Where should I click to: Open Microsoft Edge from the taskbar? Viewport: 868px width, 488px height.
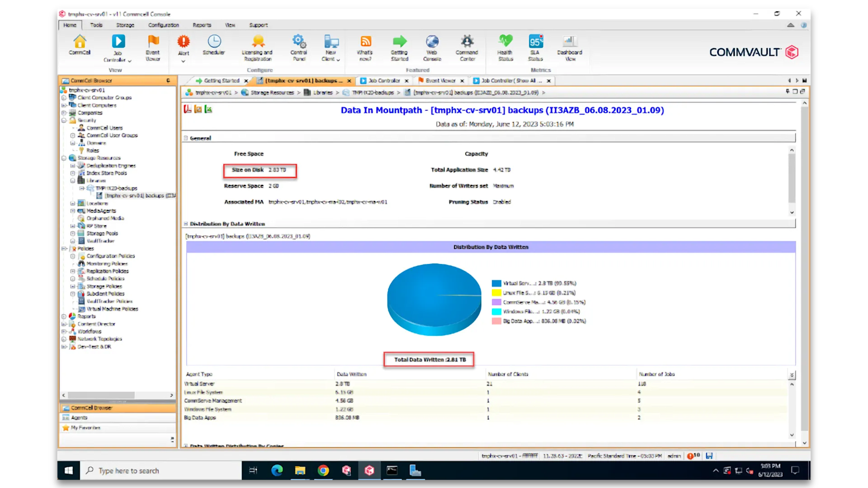pyautogui.click(x=277, y=471)
